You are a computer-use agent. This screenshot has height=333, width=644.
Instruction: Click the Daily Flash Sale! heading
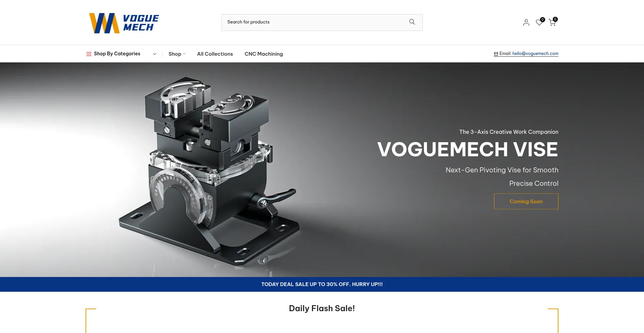(322, 308)
